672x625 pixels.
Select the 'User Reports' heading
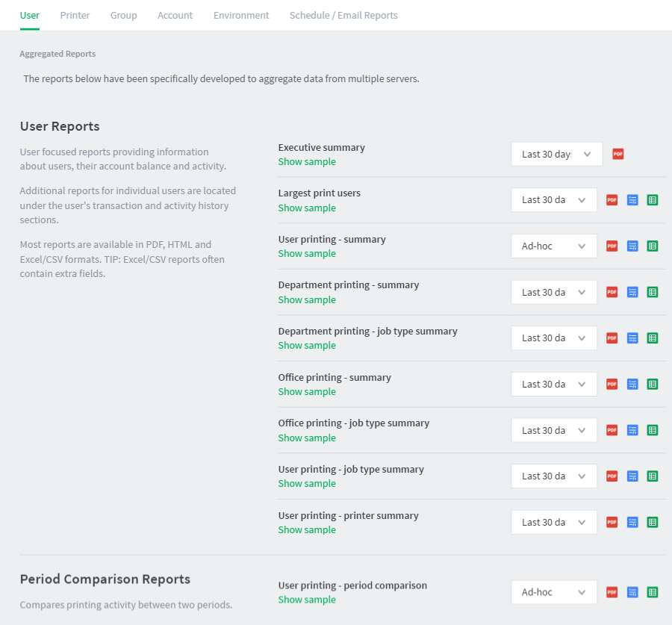60,126
